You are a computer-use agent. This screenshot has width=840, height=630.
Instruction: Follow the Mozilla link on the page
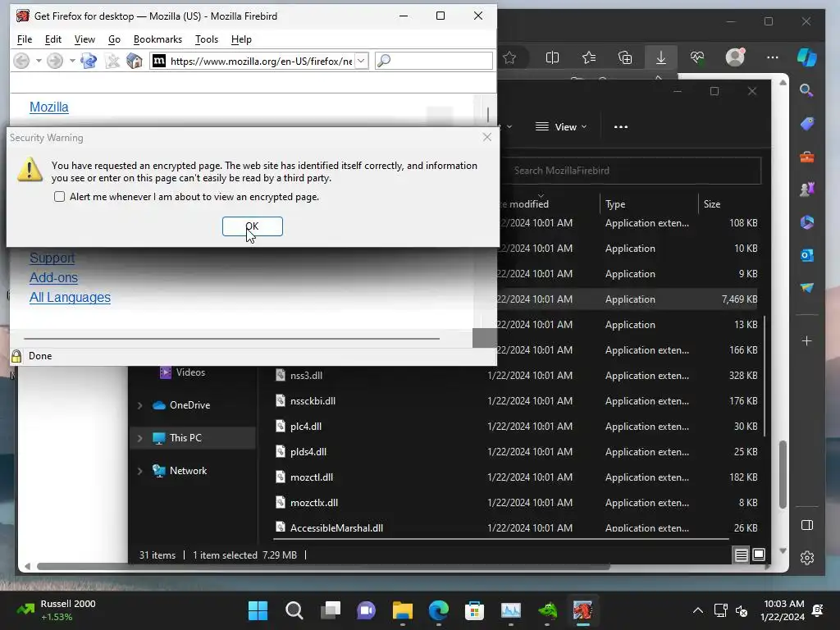click(x=48, y=107)
